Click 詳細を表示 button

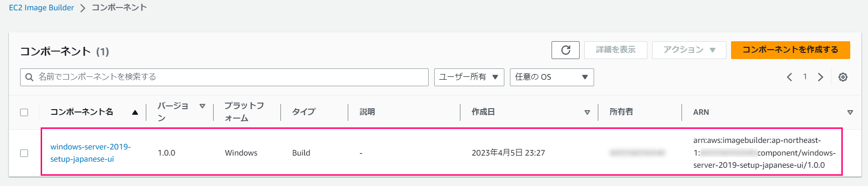click(x=616, y=50)
